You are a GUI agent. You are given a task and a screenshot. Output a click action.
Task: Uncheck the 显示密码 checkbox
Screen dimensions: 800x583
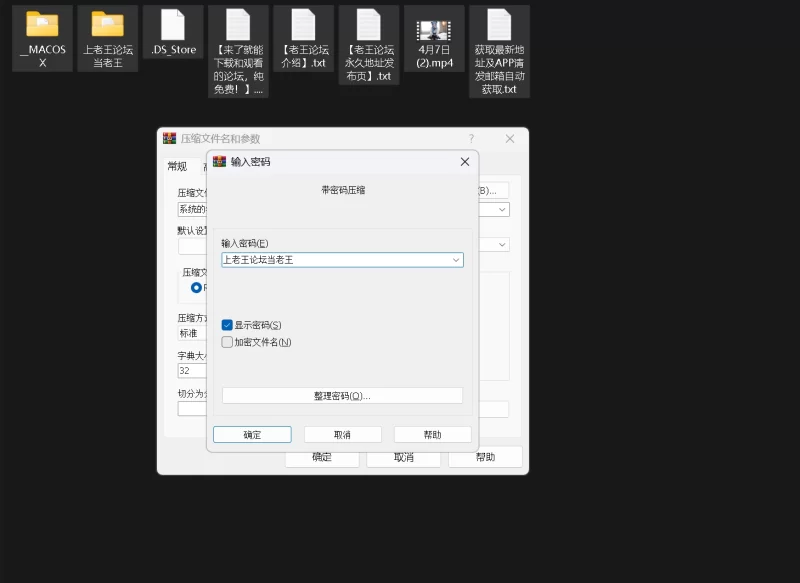pos(227,325)
